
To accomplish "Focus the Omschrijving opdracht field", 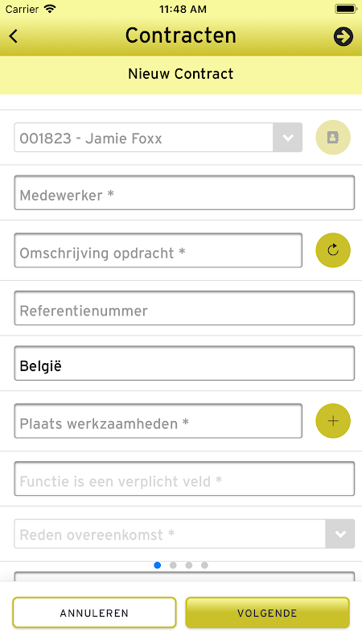I will click(x=158, y=250).
